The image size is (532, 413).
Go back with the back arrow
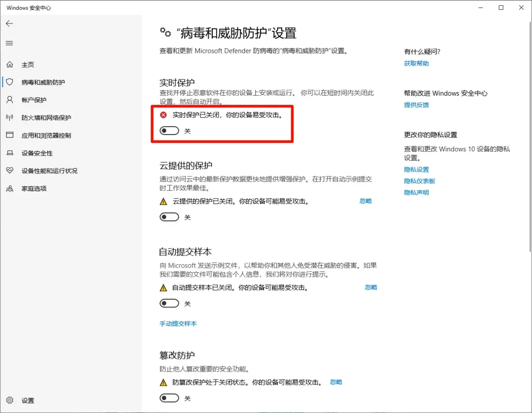[x=9, y=24]
